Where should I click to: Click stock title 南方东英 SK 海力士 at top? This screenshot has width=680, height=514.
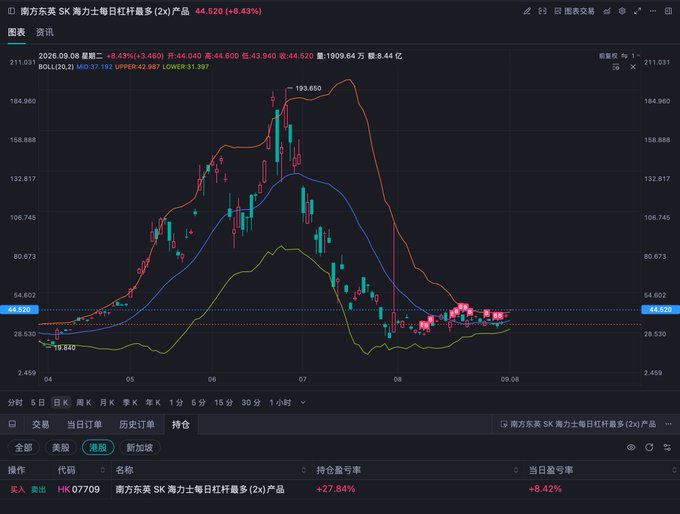tap(105, 11)
